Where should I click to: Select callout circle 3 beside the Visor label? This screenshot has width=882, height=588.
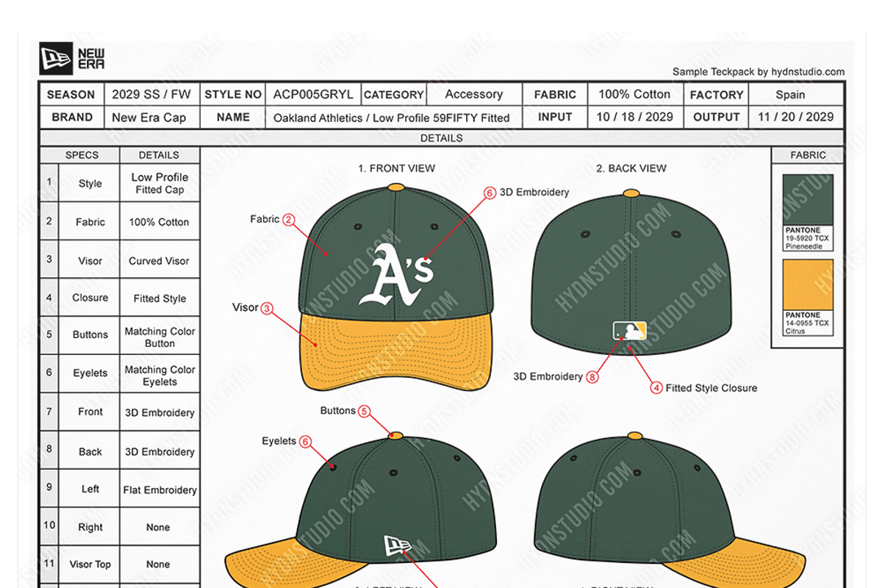click(267, 309)
